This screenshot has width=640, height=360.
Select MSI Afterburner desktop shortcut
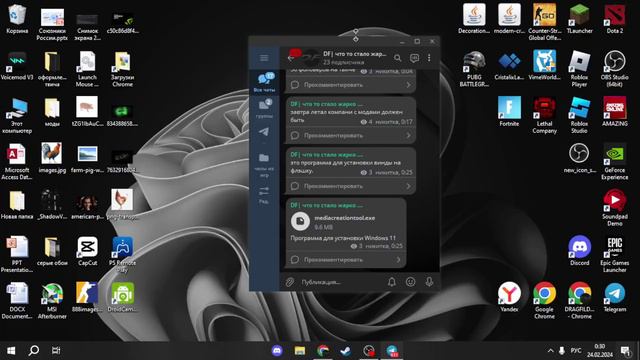52,301
